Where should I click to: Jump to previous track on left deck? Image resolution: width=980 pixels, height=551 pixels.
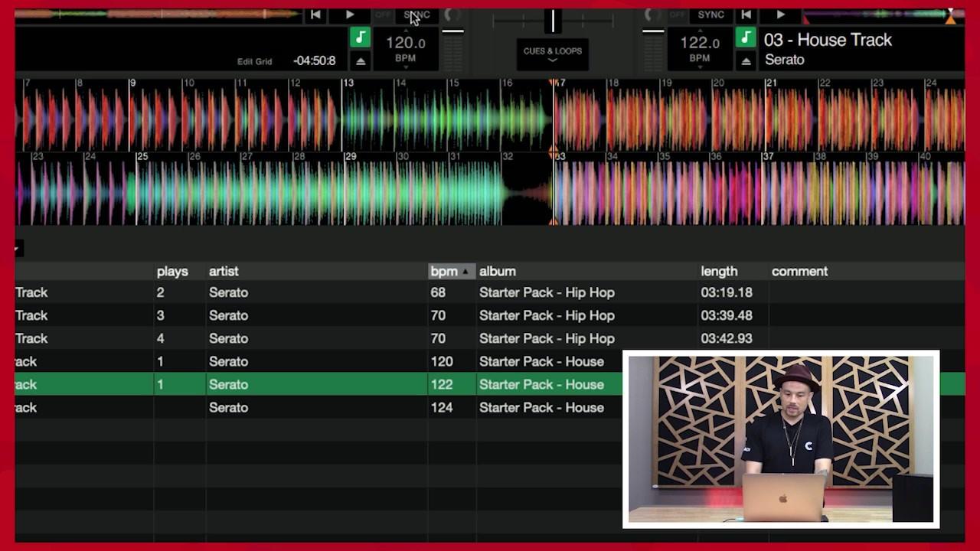[315, 15]
